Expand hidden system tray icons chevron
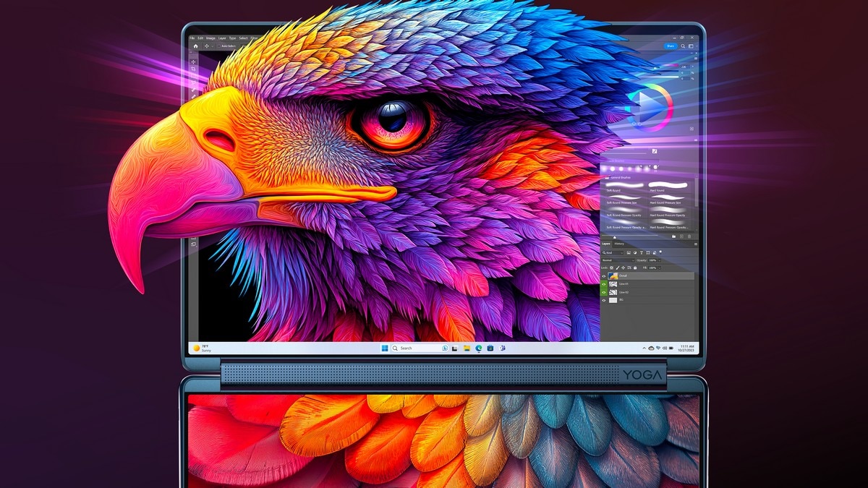This screenshot has width=868, height=488. point(644,348)
